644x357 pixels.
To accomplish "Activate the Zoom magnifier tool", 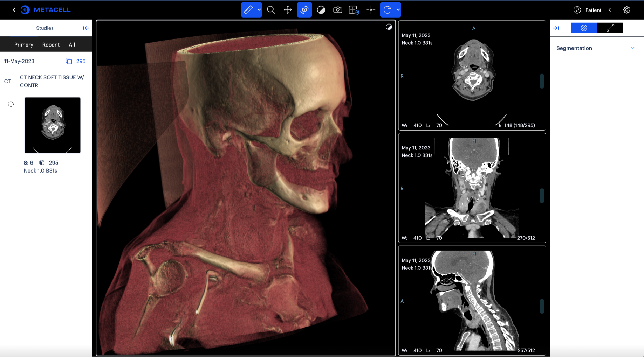I will coord(271,10).
